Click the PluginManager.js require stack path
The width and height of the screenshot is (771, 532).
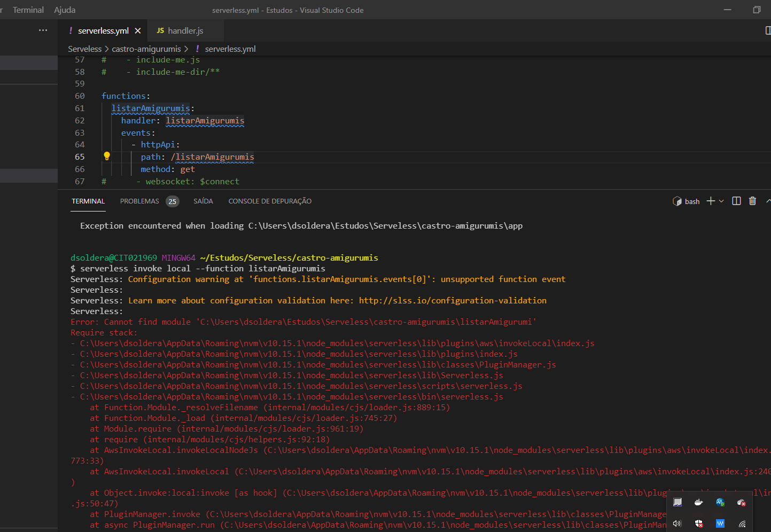click(318, 365)
